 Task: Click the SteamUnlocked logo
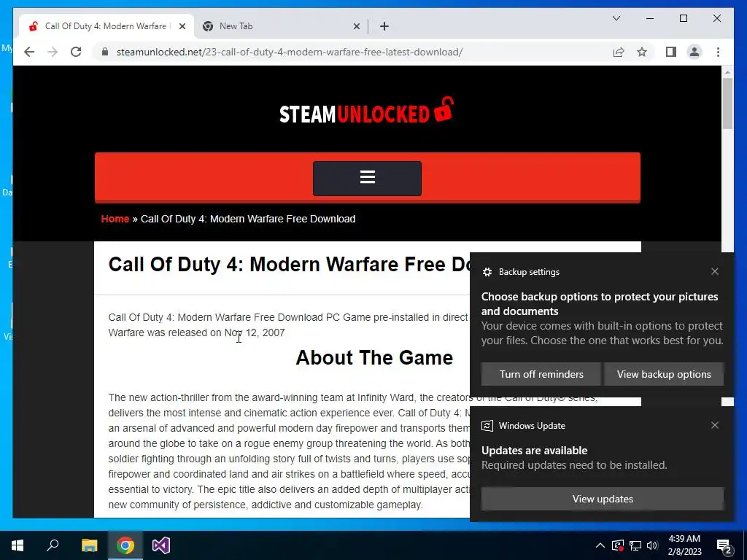(366, 111)
